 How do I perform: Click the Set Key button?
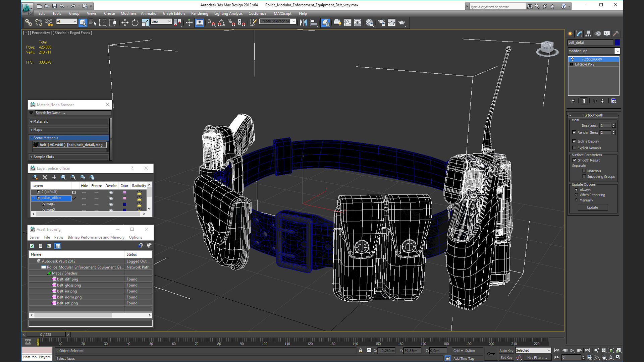[x=506, y=358]
